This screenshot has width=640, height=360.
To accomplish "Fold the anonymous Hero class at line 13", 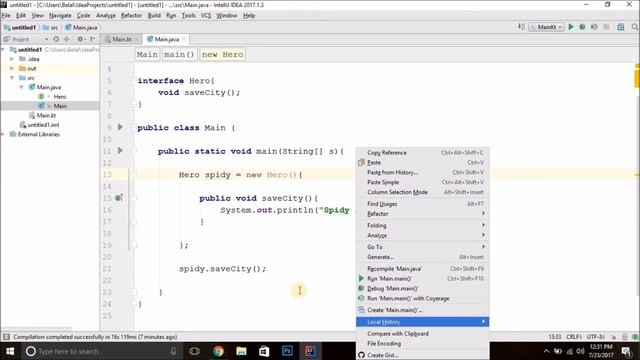I will click(x=134, y=174).
